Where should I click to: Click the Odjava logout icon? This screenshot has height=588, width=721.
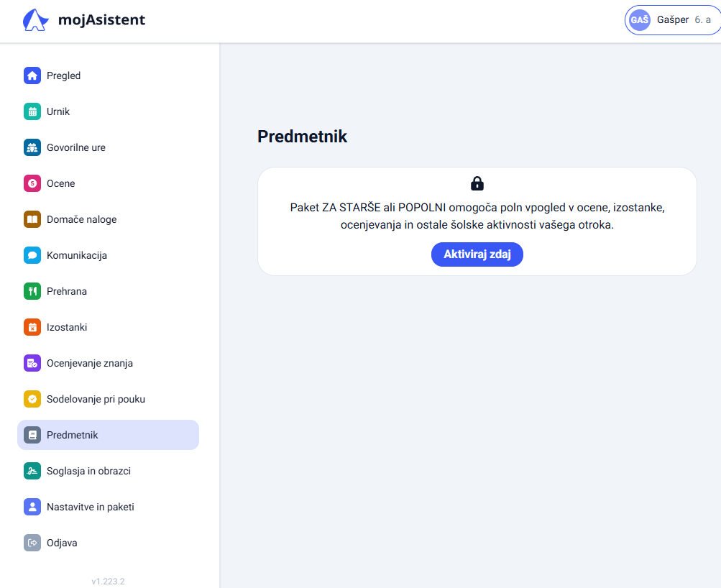(32, 543)
